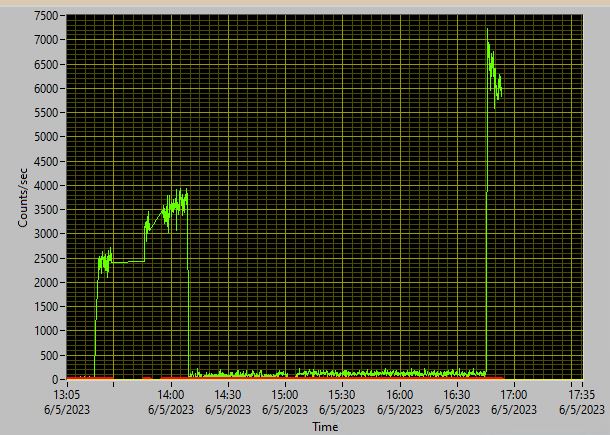Click the 6/5/2023 date under 16:30
The image size is (610, 435).
click(x=457, y=410)
